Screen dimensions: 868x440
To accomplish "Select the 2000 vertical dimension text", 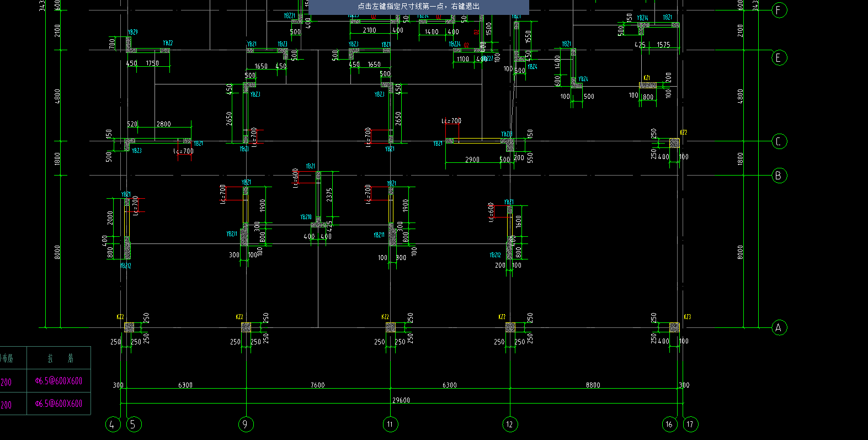I will 110,218.
